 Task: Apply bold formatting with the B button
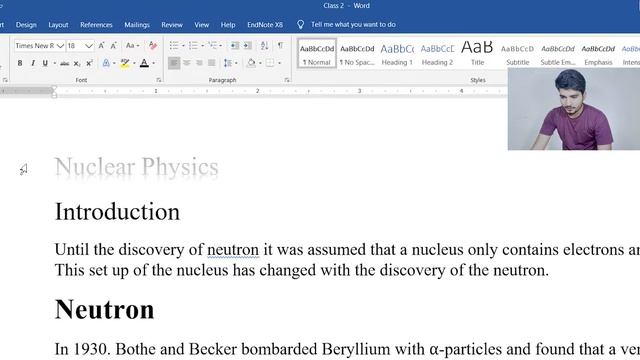click(20, 63)
